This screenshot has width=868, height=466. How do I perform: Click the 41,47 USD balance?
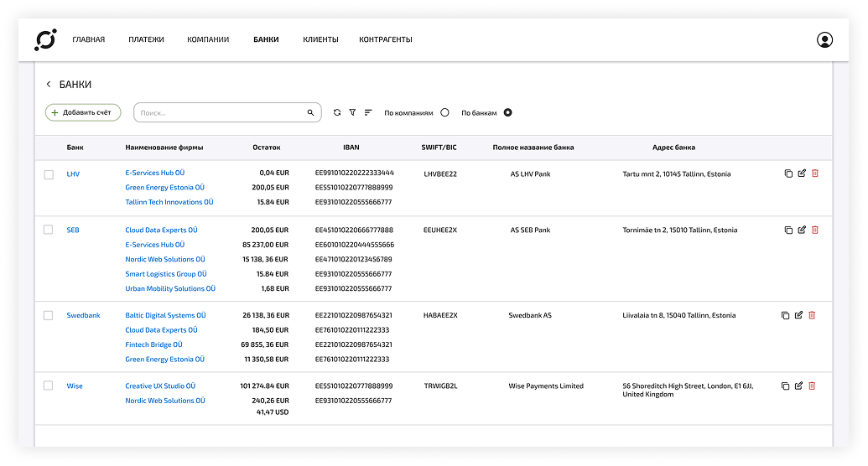[x=273, y=412]
